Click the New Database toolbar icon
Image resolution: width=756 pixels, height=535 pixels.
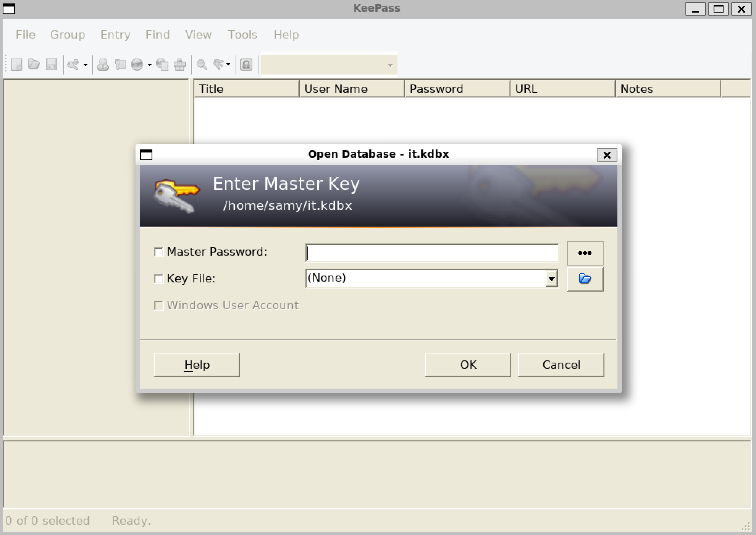click(16, 65)
